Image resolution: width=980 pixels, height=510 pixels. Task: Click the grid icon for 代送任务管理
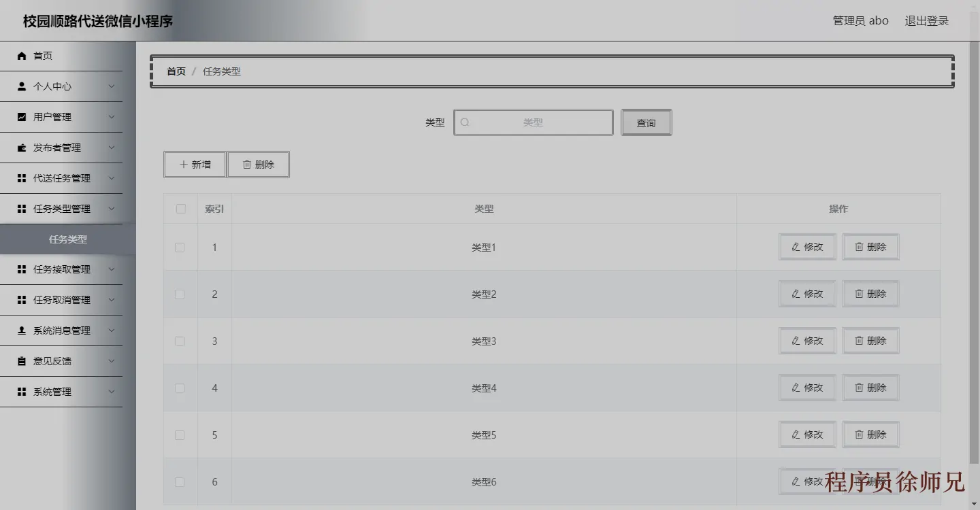click(x=22, y=178)
